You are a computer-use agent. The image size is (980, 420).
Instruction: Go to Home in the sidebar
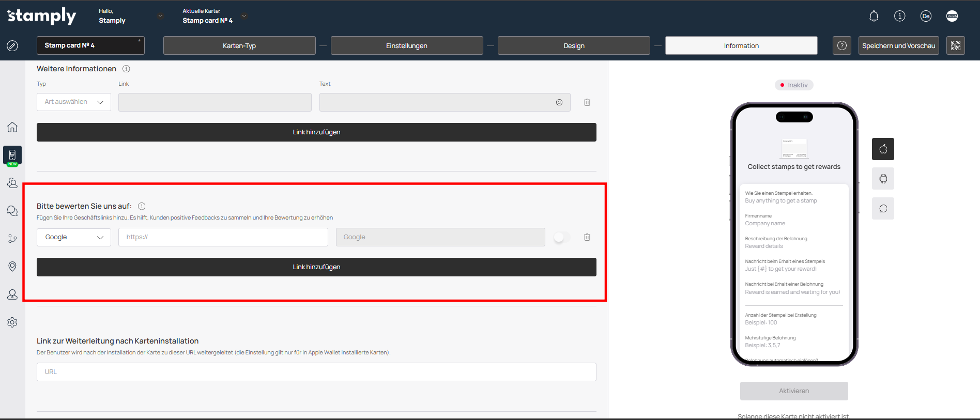(12, 127)
